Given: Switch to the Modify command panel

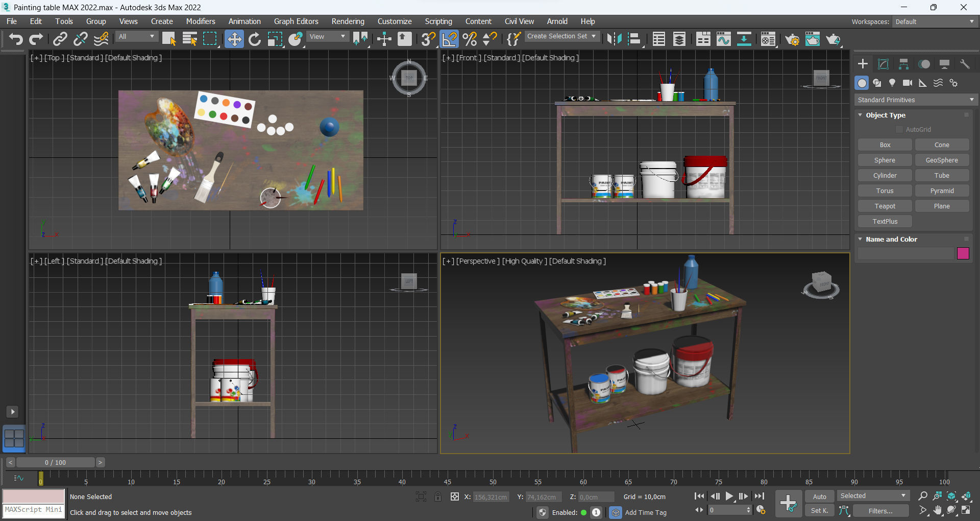Looking at the screenshot, I should (883, 64).
